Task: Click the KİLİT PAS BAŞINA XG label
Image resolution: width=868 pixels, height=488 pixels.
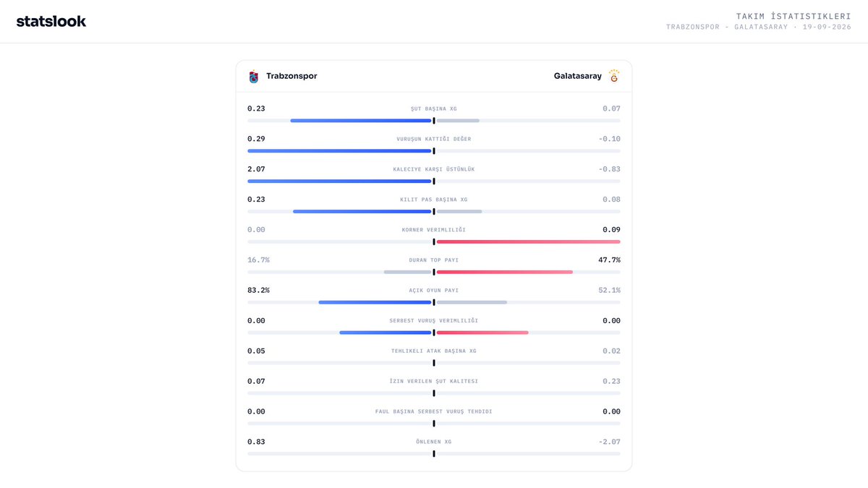Action: pyautogui.click(x=434, y=200)
